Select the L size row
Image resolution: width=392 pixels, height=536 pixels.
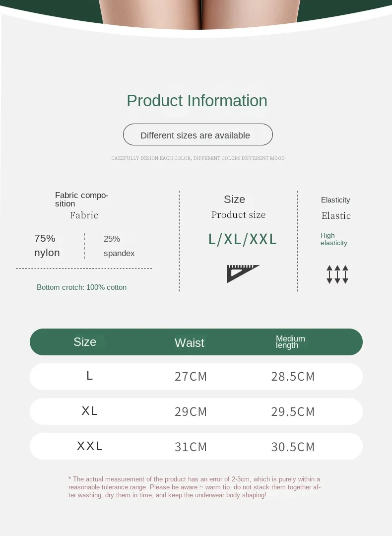point(196,376)
